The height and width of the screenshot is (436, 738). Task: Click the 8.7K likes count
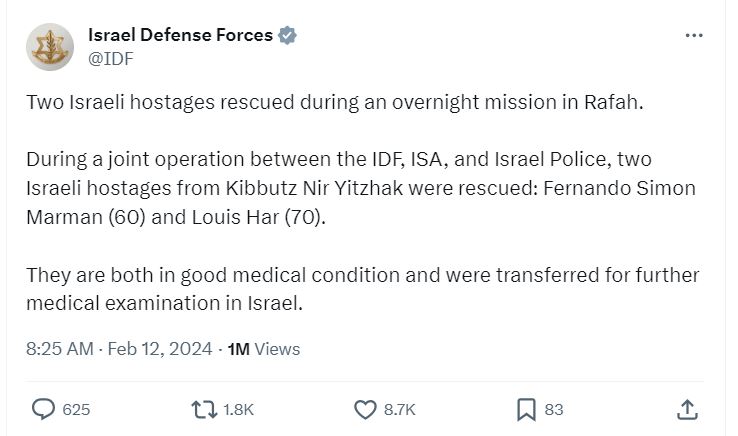pos(399,409)
